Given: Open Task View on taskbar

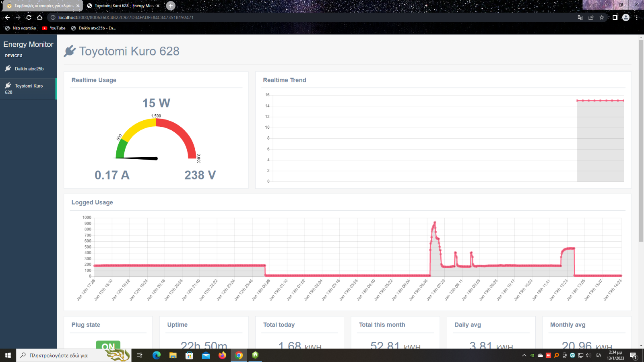Looking at the screenshot, I should [x=140, y=355].
